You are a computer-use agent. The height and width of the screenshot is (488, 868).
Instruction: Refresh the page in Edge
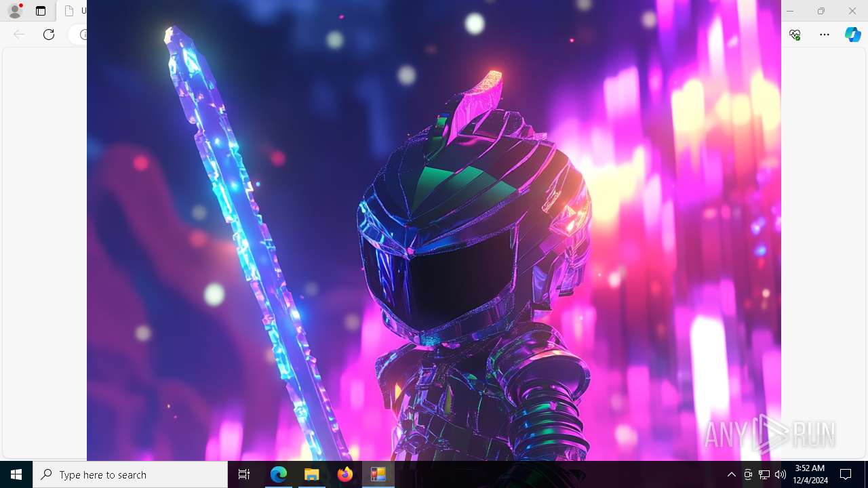[49, 34]
